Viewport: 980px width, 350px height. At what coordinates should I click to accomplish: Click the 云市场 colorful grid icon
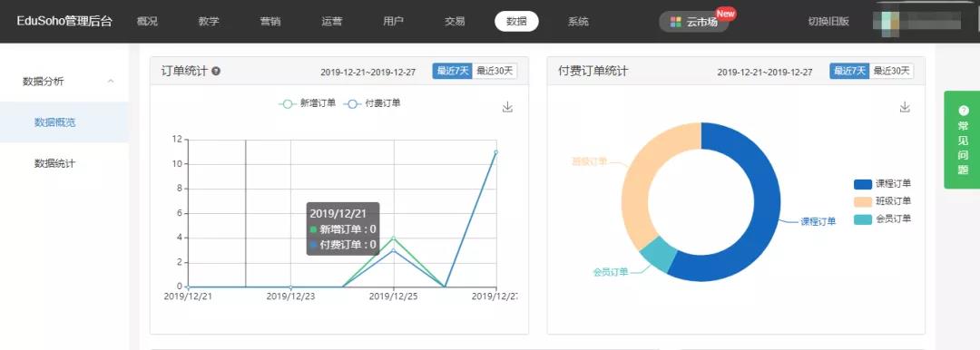(676, 22)
